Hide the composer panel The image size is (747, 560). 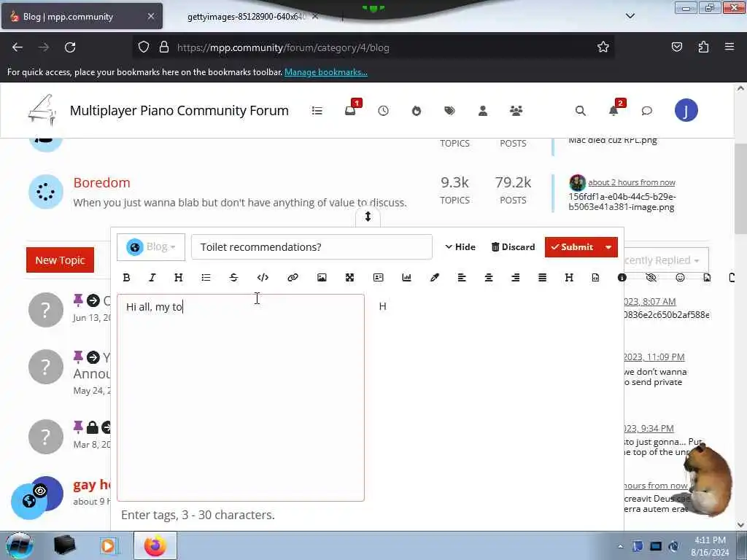(x=461, y=247)
